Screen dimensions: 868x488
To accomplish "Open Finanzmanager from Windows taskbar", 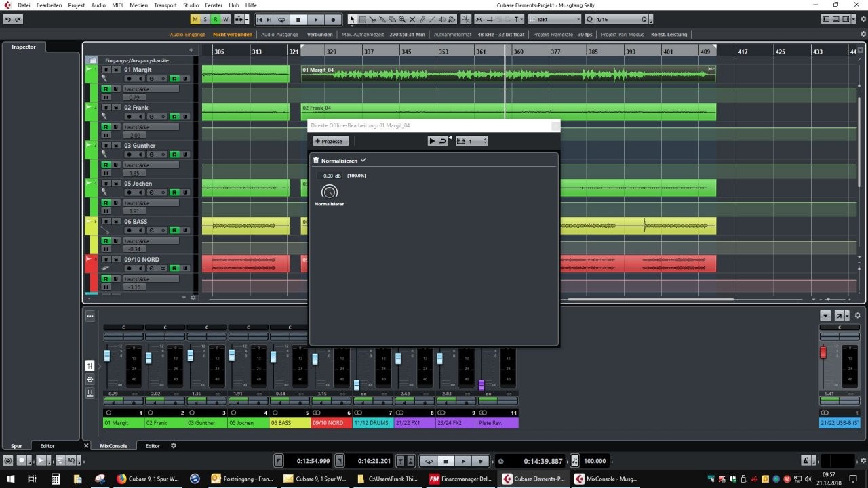I will pyautogui.click(x=460, y=479).
